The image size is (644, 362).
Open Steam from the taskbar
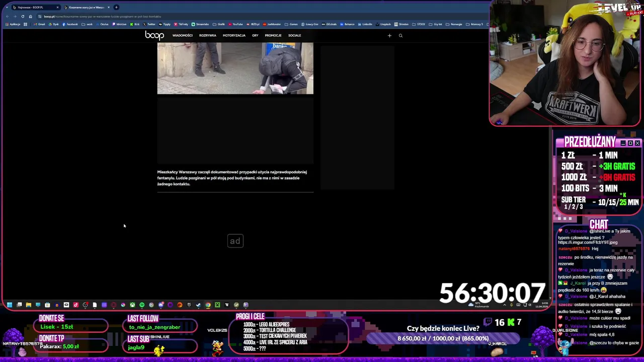coord(198,305)
